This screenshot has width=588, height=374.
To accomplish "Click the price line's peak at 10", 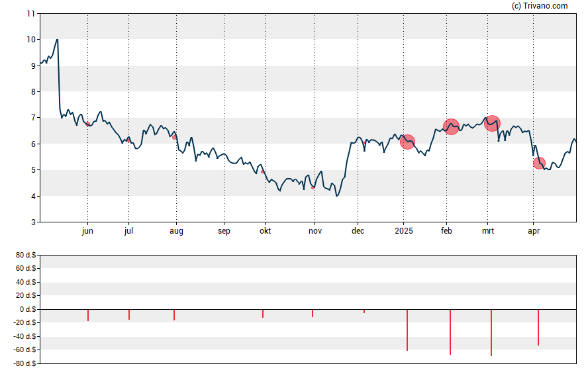I will 57,39.
